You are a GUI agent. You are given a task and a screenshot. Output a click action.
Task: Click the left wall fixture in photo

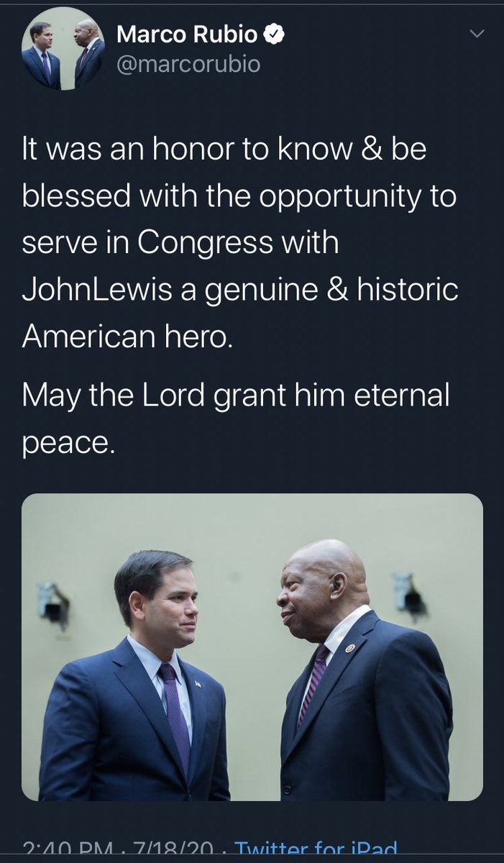pos(53,603)
